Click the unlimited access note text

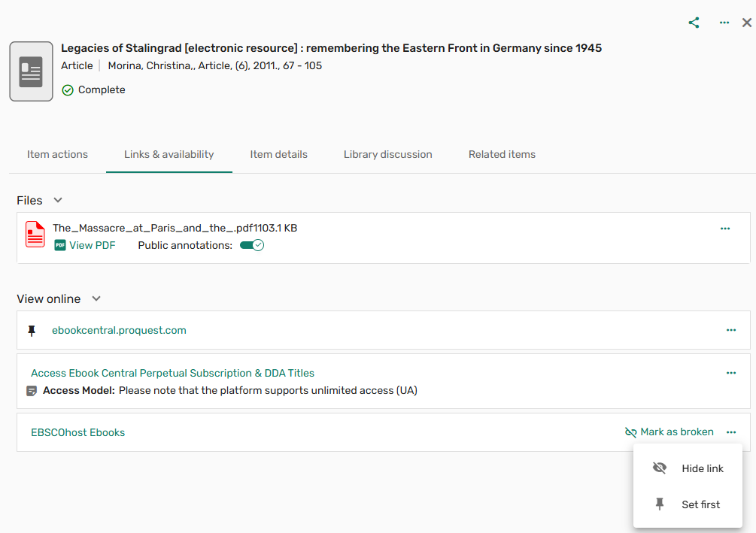(268, 390)
